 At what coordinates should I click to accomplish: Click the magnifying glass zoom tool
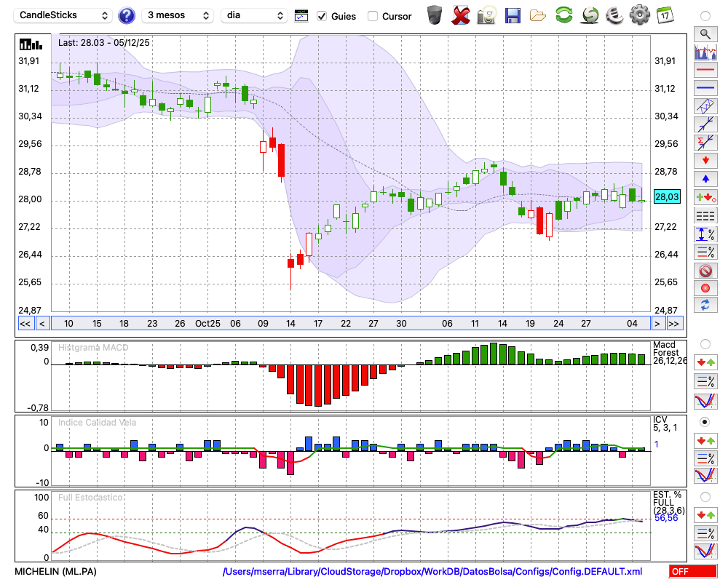[x=705, y=33]
